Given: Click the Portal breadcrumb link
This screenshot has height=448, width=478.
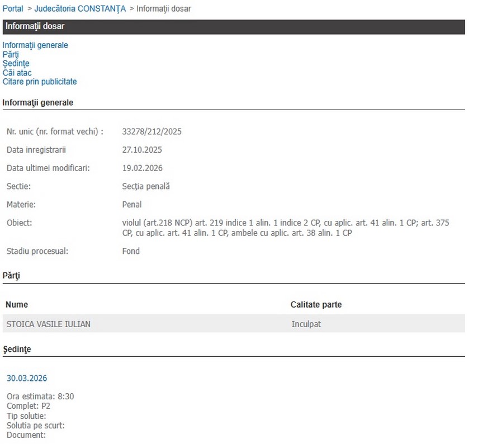Looking at the screenshot, I should click(x=13, y=8).
